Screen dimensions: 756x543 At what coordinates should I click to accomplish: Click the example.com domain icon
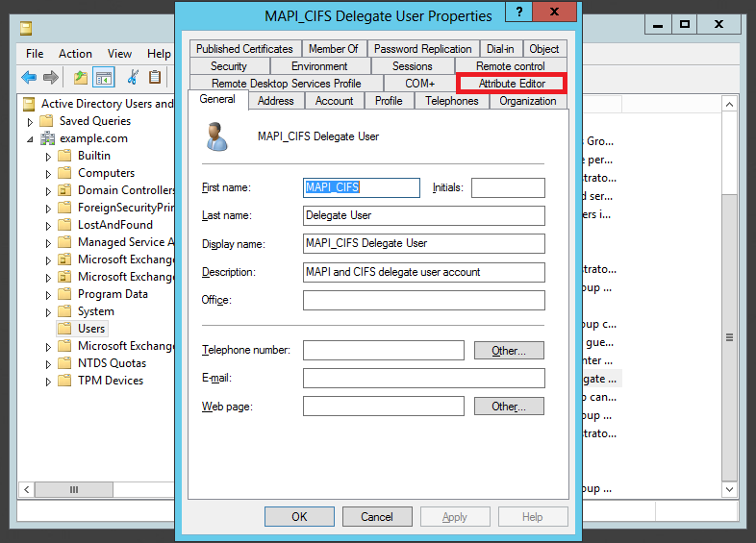pos(47,138)
